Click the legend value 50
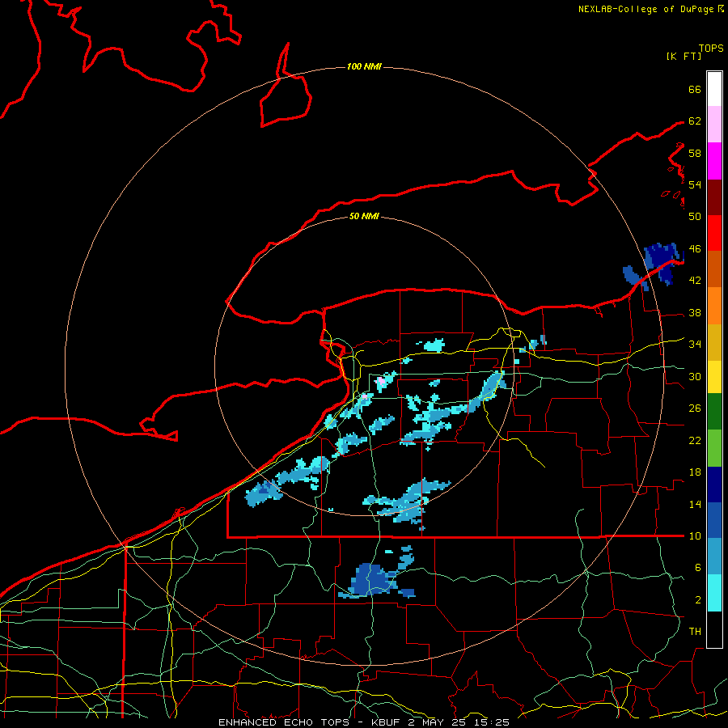This screenshot has width=728, height=728. coord(695,216)
